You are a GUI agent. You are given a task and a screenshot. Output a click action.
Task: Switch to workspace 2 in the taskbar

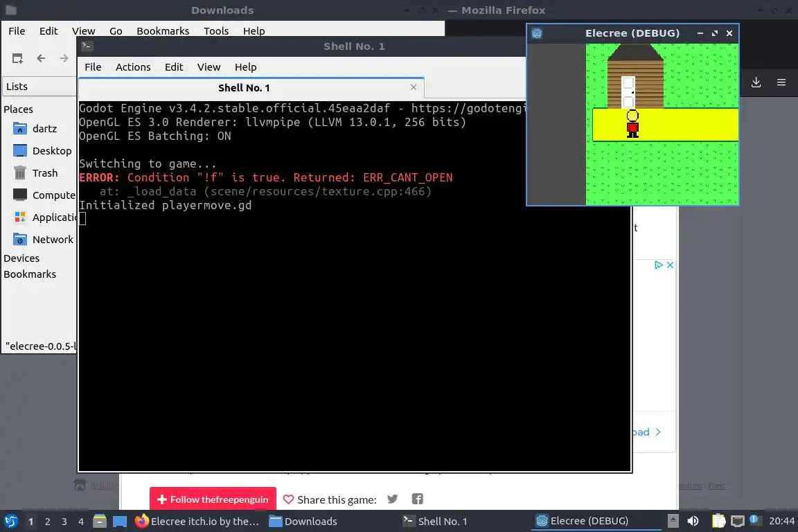[x=47, y=522]
